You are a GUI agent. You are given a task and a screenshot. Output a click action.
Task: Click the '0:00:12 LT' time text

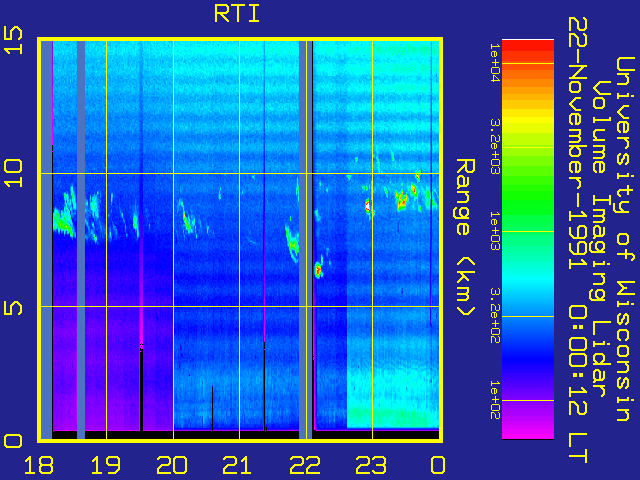[x=577, y=384]
